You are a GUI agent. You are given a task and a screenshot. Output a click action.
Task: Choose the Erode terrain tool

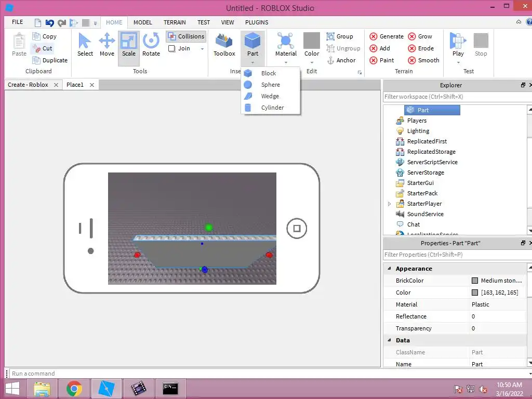[x=421, y=48]
